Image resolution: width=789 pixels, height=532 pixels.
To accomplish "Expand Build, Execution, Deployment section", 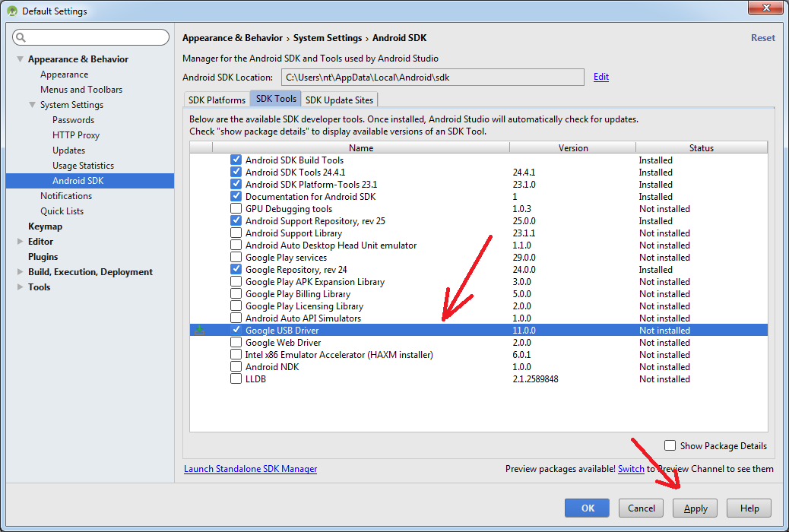I will [20, 272].
